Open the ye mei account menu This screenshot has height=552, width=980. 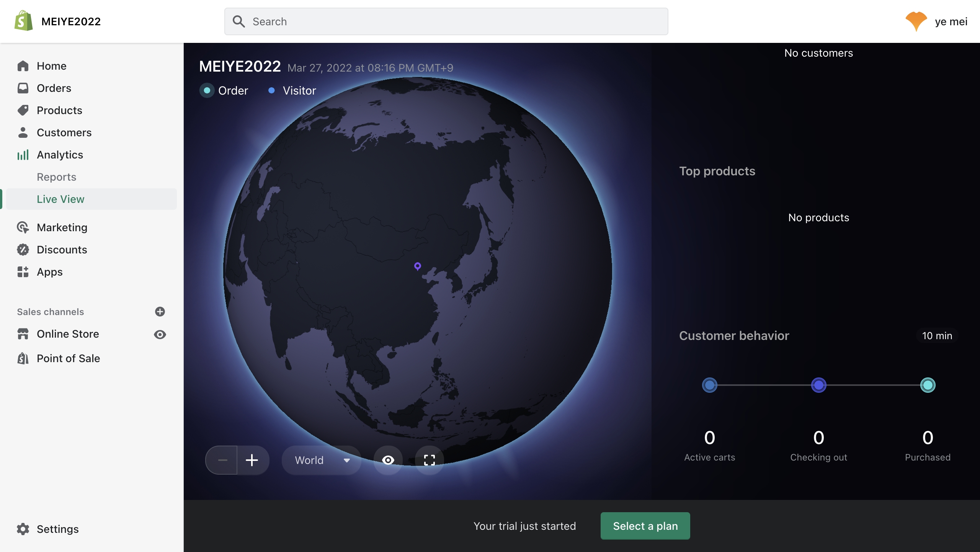(x=936, y=21)
